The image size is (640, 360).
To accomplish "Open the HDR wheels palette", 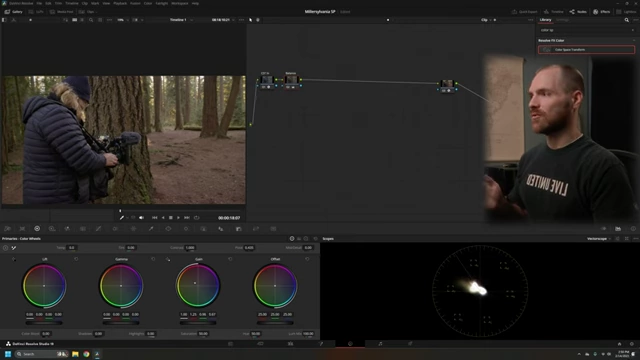I will tap(52, 229).
